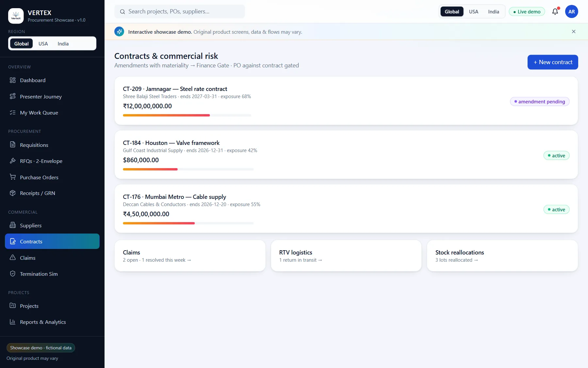Image resolution: width=588 pixels, height=368 pixels.
Task: Click the Presenter Journey route icon
Action: (x=13, y=96)
